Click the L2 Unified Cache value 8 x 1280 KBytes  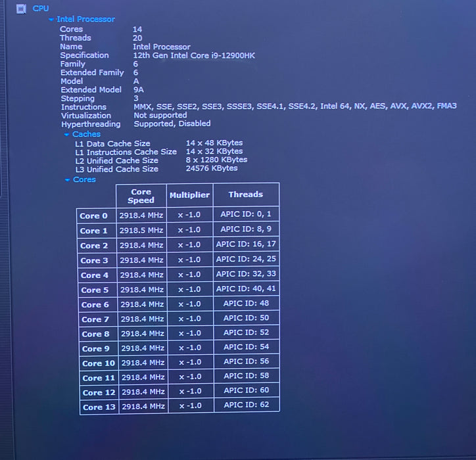[x=216, y=160]
